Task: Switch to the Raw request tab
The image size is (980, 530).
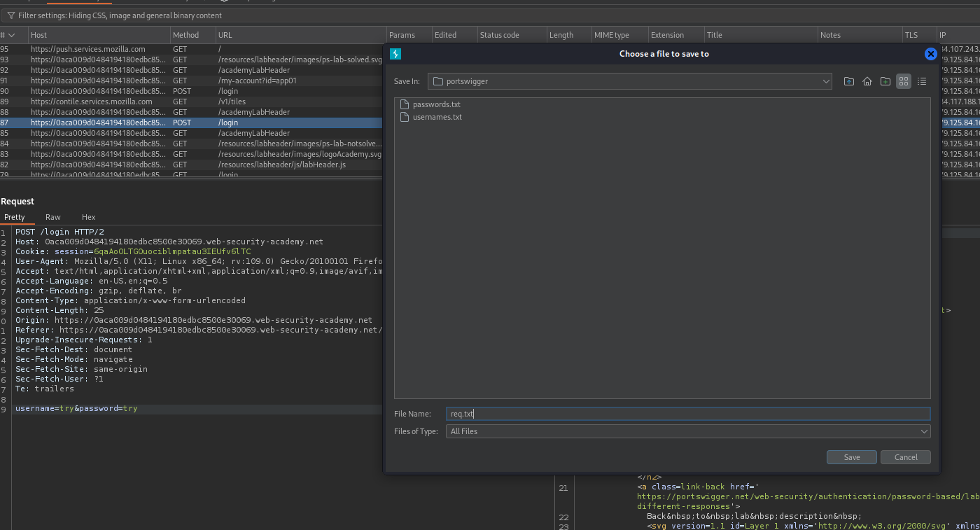Action: click(x=53, y=217)
